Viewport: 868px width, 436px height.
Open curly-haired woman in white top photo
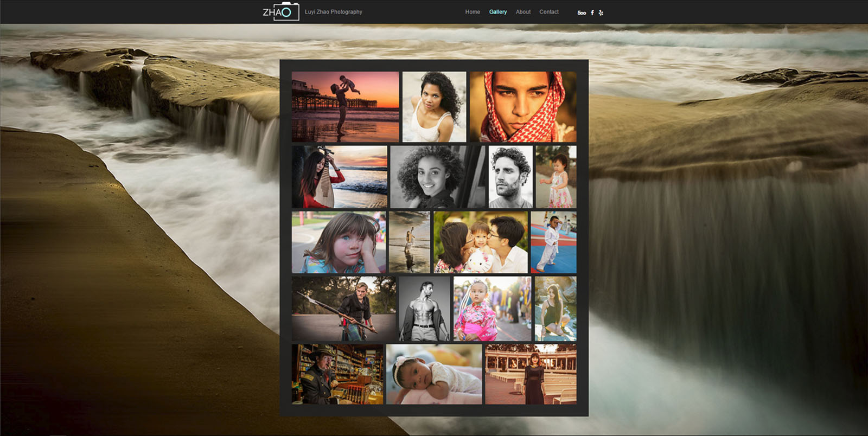point(434,107)
